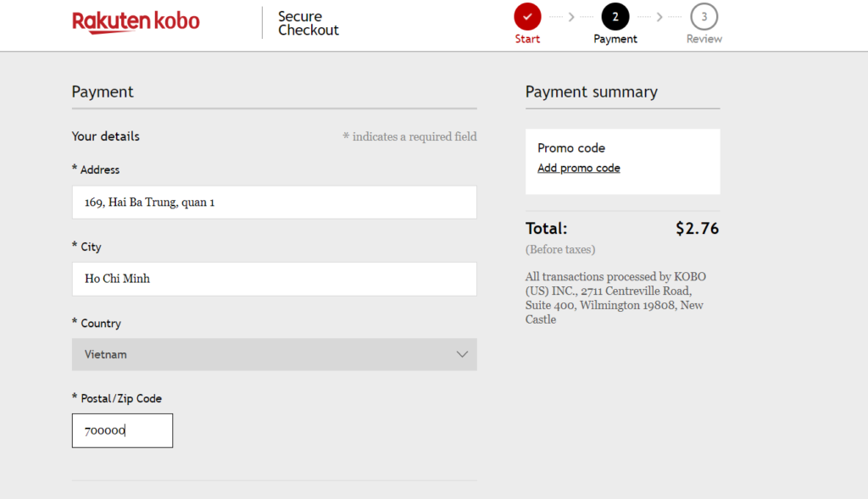Click the arrow between Start and Payment
This screenshot has height=499, width=868.
point(571,16)
